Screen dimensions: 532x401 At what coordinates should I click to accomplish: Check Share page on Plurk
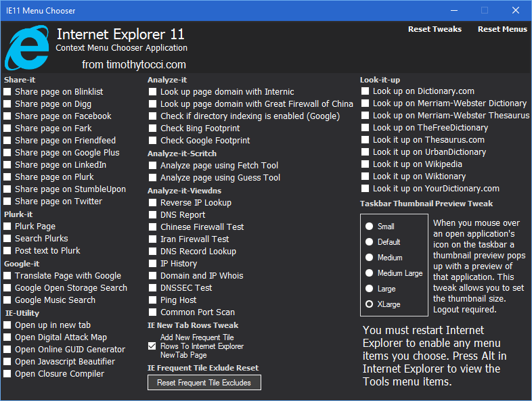tap(7, 177)
